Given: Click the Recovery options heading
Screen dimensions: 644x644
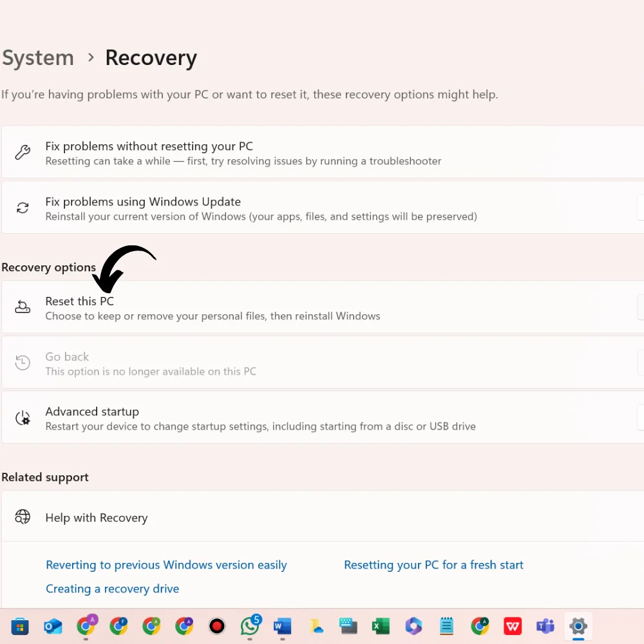Looking at the screenshot, I should pyautogui.click(x=48, y=267).
